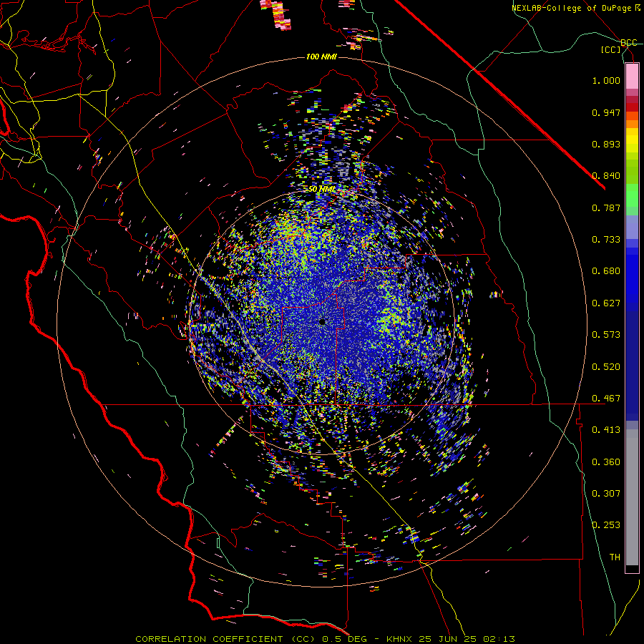This screenshot has height=644, width=644.
Task: Pick the red segment of the color bar
Action: [x=632, y=107]
